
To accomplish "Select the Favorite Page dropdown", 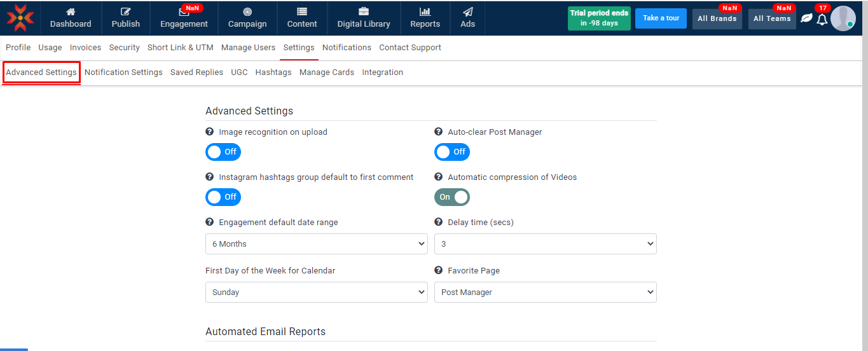I will pyautogui.click(x=545, y=292).
